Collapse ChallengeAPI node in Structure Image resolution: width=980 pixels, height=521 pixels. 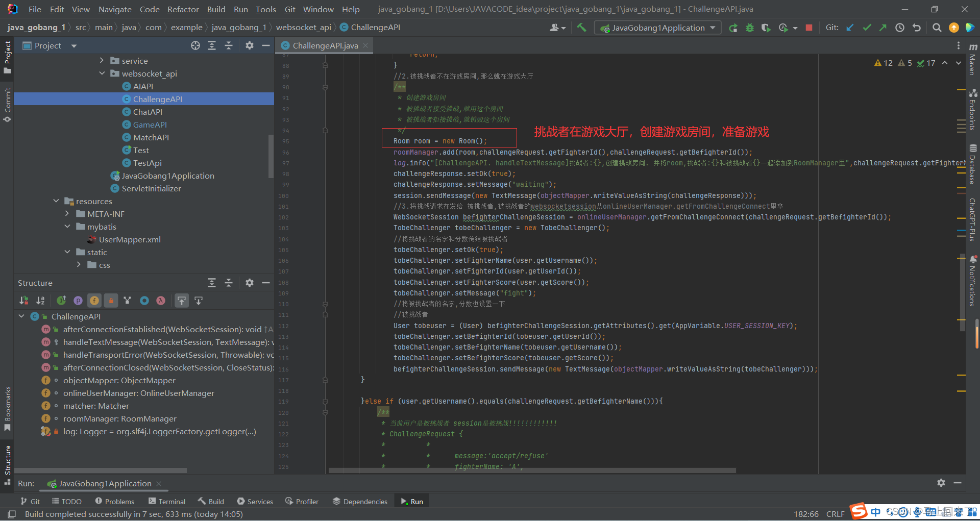click(x=21, y=316)
